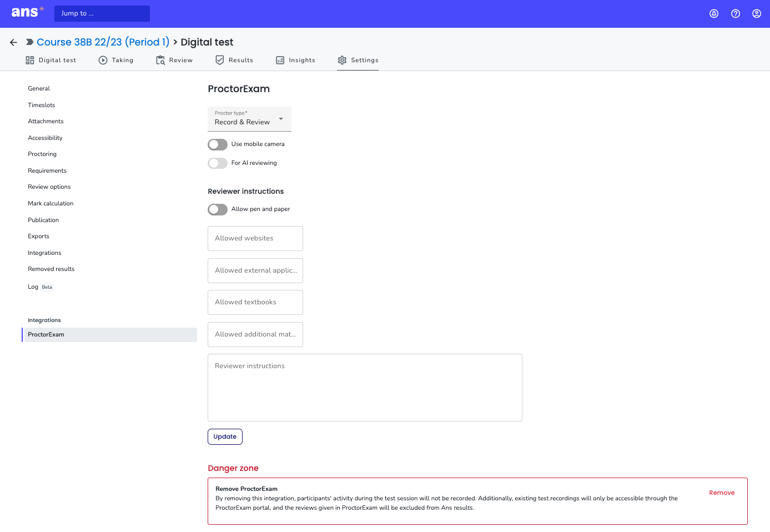Open Exports in the sidebar
This screenshot has width=770, height=532.
click(x=38, y=236)
